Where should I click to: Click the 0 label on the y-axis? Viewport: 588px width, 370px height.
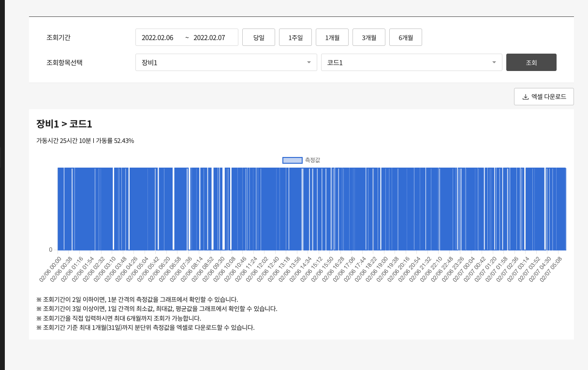coord(50,250)
